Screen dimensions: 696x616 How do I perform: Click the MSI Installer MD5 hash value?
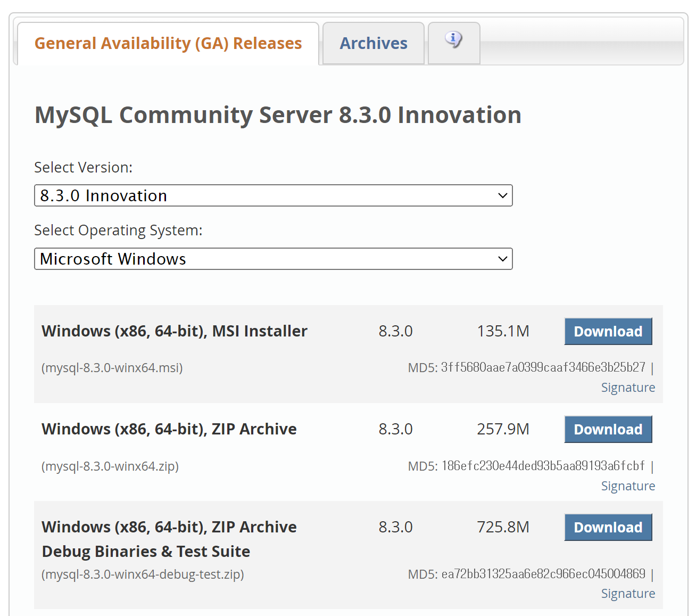pyautogui.click(x=543, y=367)
